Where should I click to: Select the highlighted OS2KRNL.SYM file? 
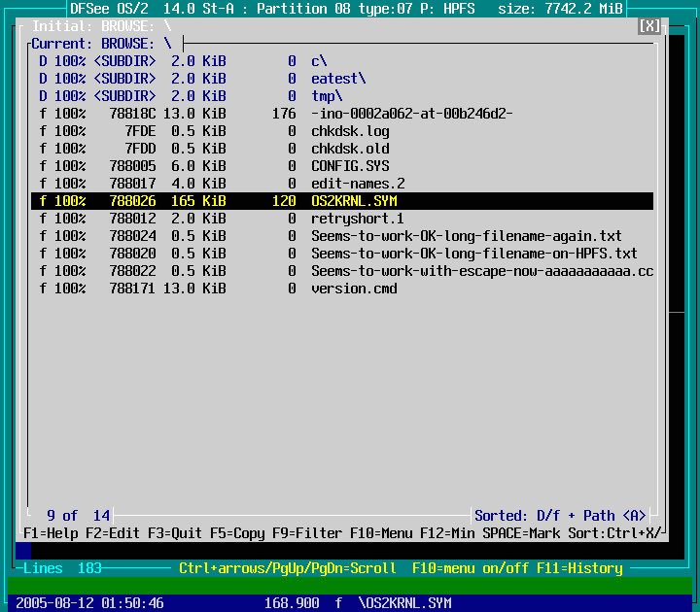(x=354, y=201)
